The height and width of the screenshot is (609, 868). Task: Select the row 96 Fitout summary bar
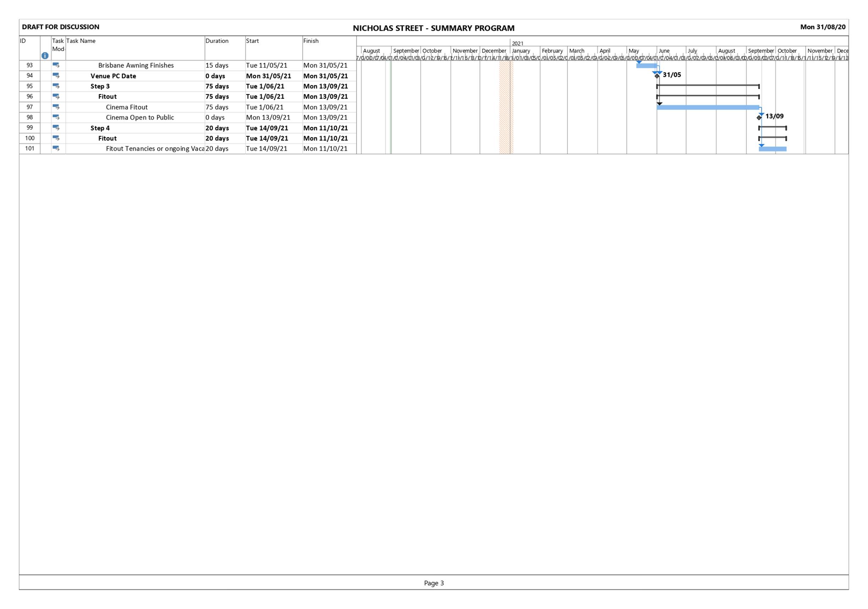708,96
